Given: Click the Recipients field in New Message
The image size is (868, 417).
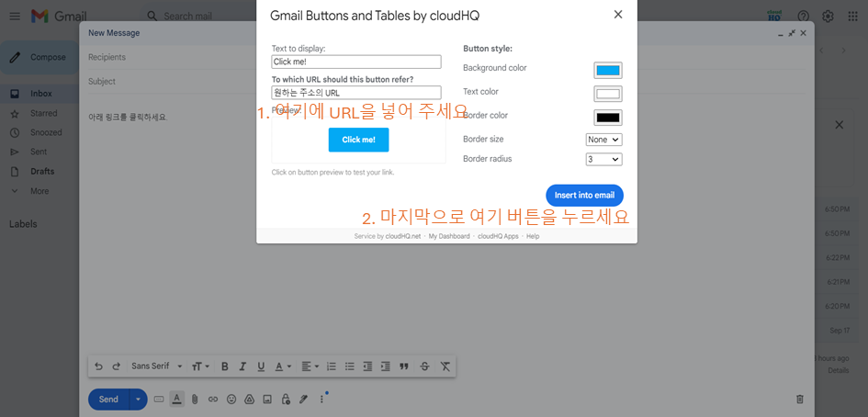Looking at the screenshot, I should pyautogui.click(x=446, y=57).
